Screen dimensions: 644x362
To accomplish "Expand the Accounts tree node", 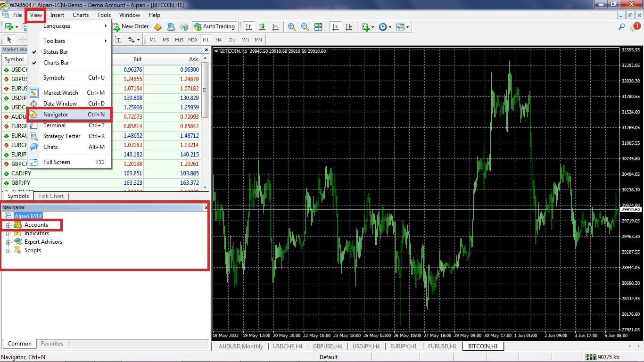I will pyautogui.click(x=8, y=225).
